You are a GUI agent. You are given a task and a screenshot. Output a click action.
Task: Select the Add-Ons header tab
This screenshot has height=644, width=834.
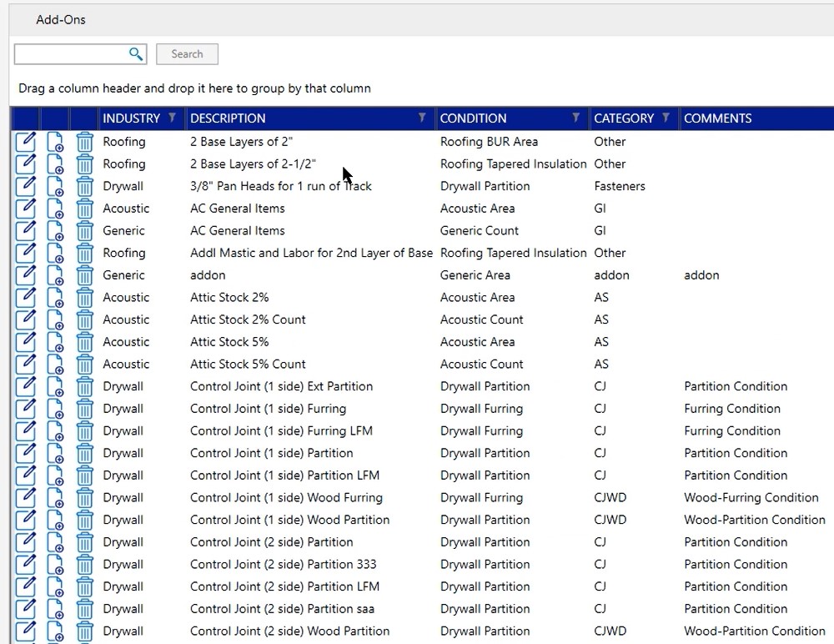[61, 19]
